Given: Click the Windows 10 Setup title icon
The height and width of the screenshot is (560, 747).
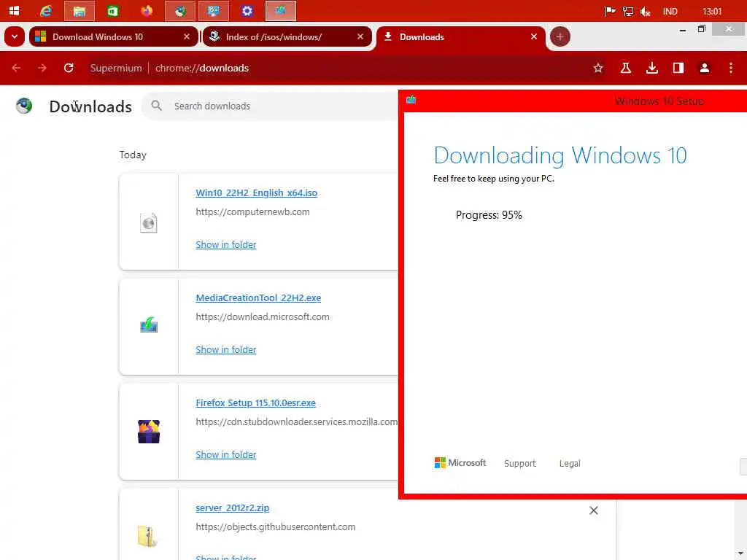Looking at the screenshot, I should (x=411, y=99).
